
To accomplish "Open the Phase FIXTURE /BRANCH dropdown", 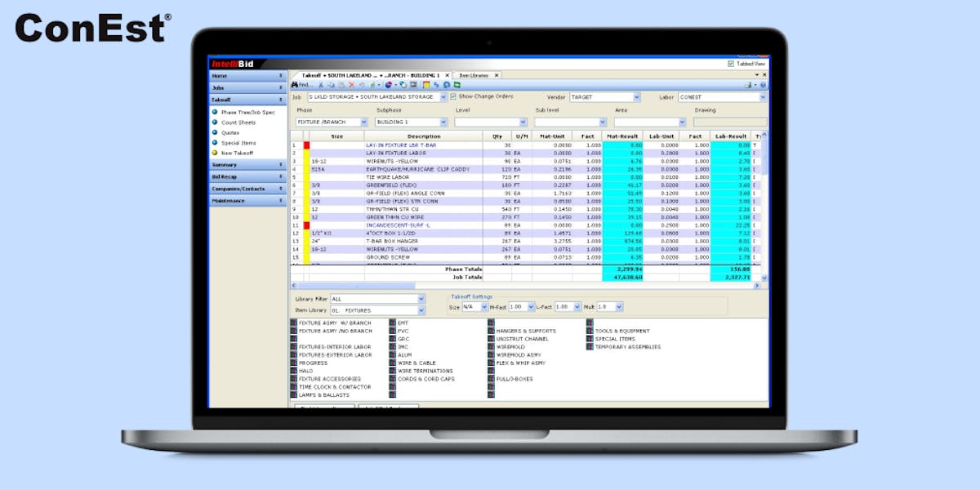I will coord(363,122).
